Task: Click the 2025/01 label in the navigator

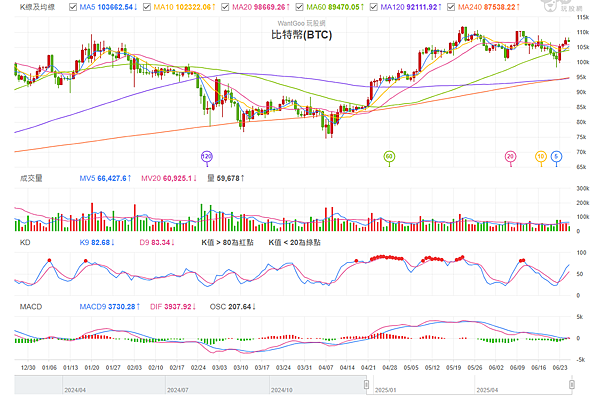Action: (x=385, y=390)
